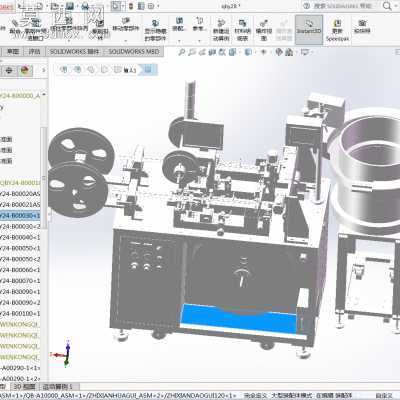Open the Options list icon in title bar

[141, 6]
